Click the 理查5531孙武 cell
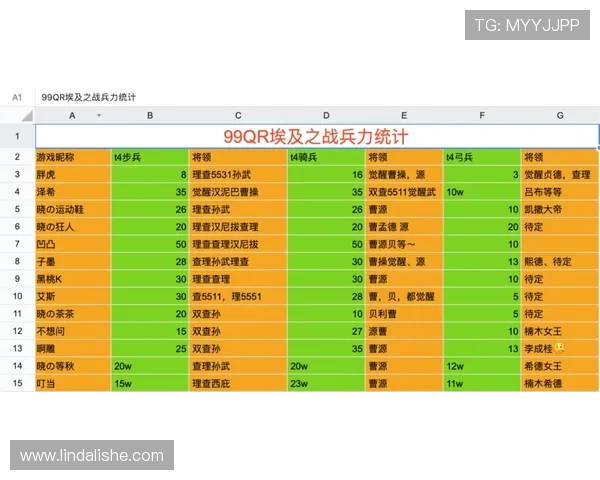The width and height of the screenshot is (600, 480). (238, 175)
